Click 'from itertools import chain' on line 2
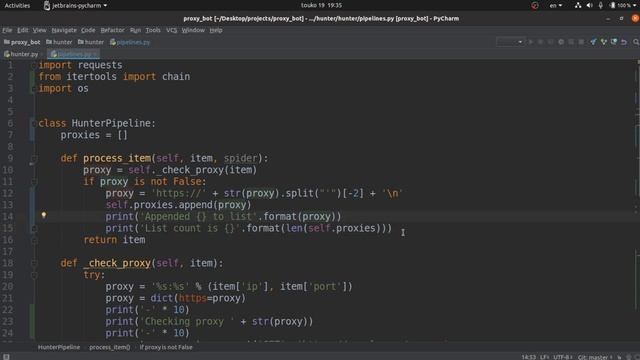The image size is (640, 360). click(114, 76)
